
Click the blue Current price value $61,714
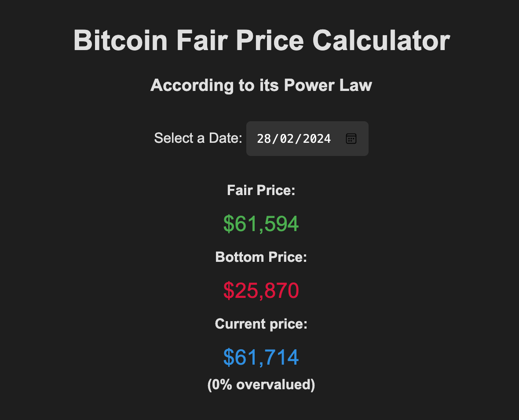pyautogui.click(x=261, y=357)
